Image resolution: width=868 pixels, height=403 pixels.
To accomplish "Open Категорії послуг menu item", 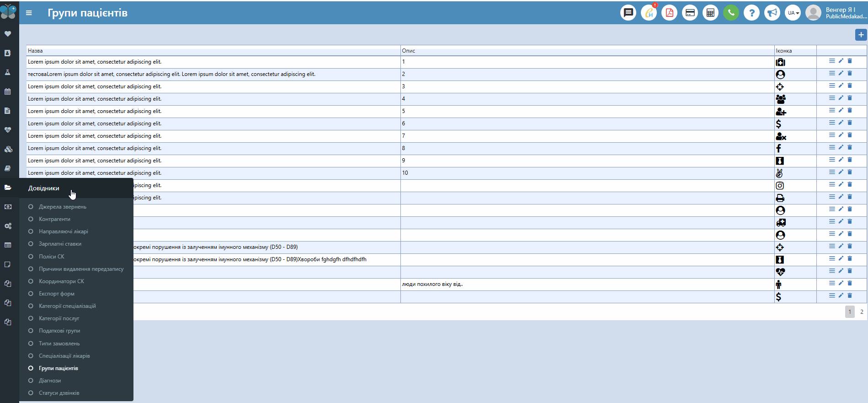I will point(59,318).
